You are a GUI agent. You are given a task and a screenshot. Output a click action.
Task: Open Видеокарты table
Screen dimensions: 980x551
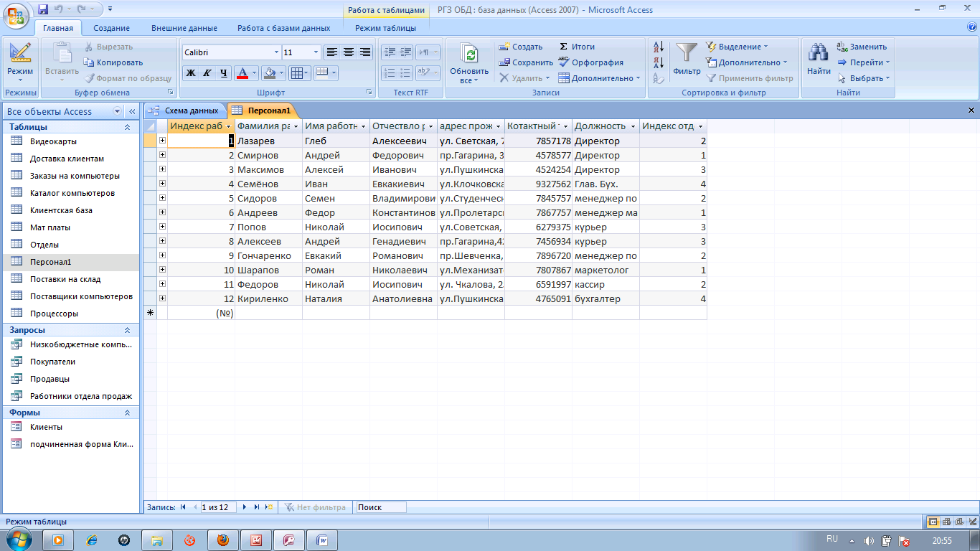[x=70, y=141]
